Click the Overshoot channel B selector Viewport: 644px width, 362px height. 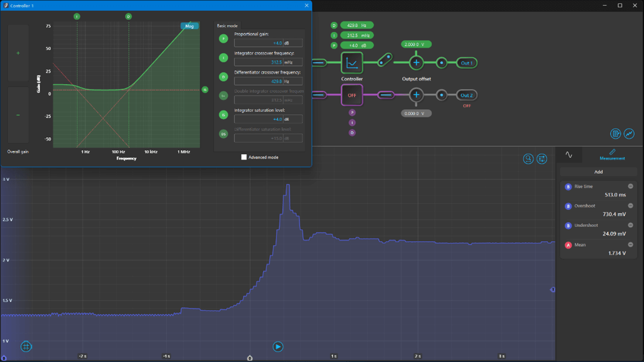click(x=568, y=206)
